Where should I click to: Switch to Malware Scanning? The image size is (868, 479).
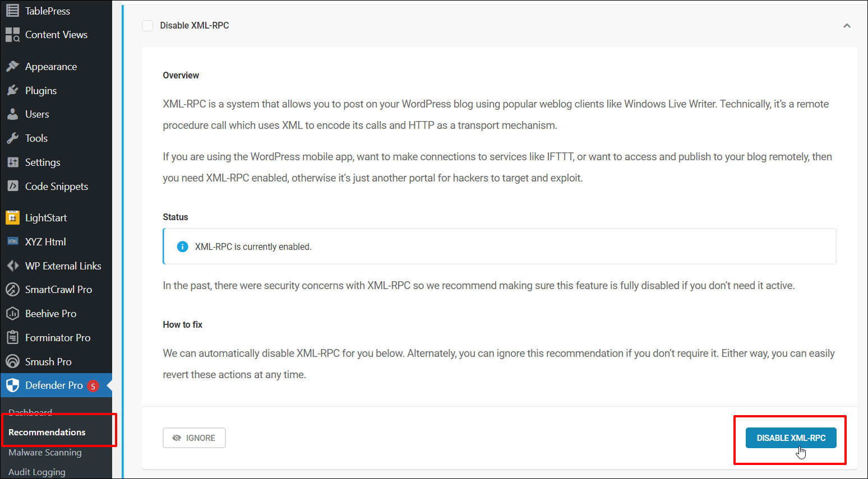click(x=45, y=452)
